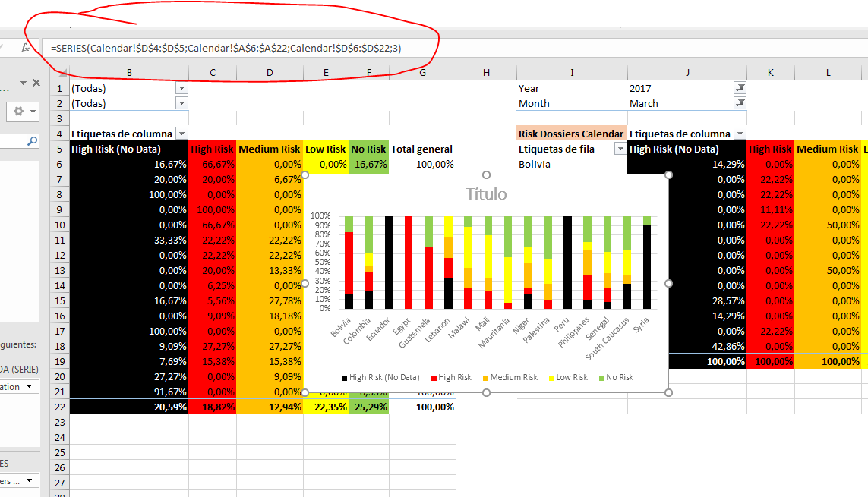Click the Medium Risk legend entry
Image resolution: width=868 pixels, height=497 pixels.
pos(510,378)
